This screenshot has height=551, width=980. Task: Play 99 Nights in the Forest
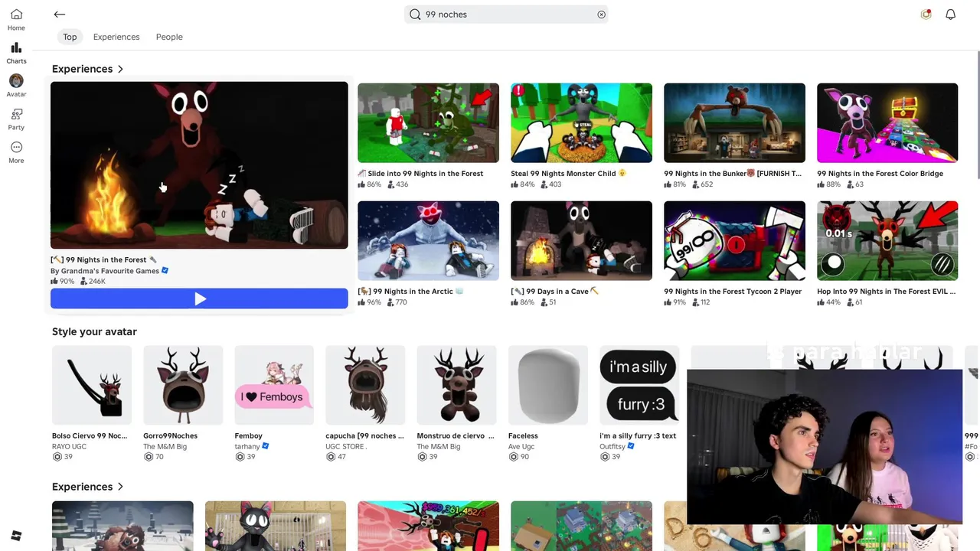199,299
